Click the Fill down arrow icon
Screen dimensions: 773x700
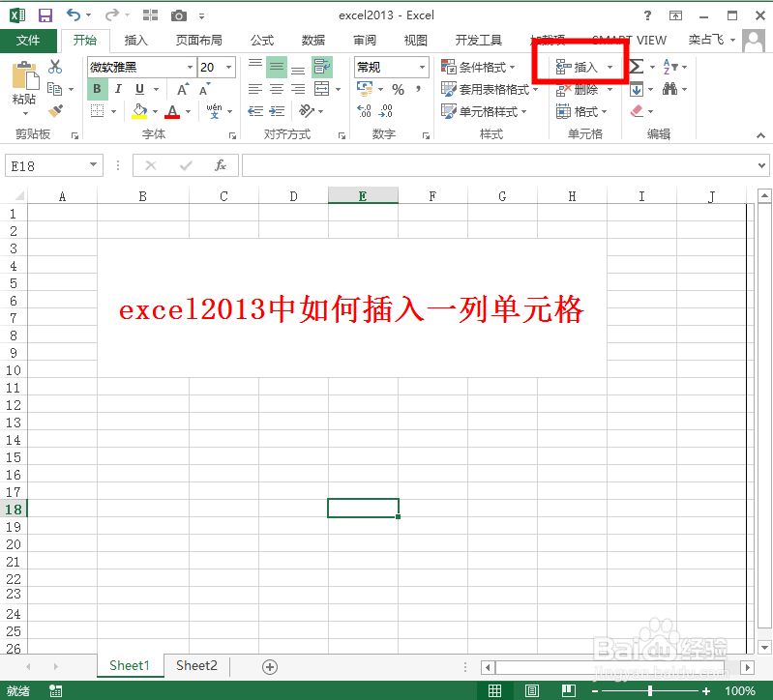click(637, 89)
